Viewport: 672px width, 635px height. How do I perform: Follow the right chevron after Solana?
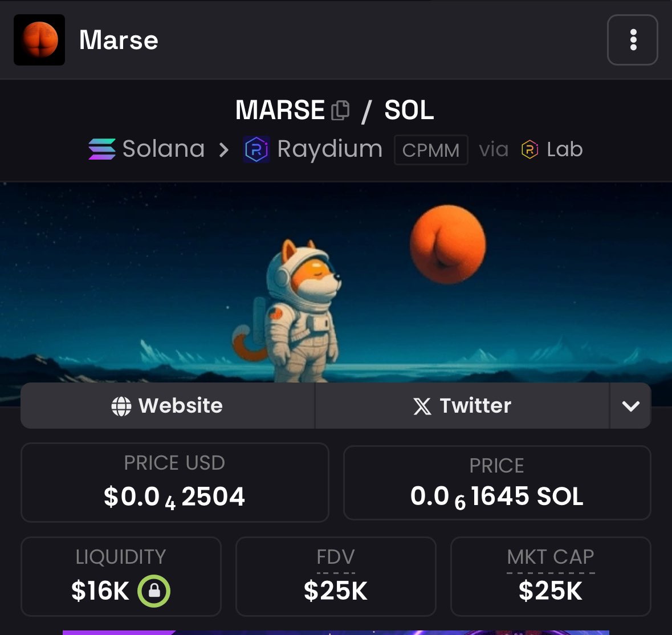(x=223, y=150)
